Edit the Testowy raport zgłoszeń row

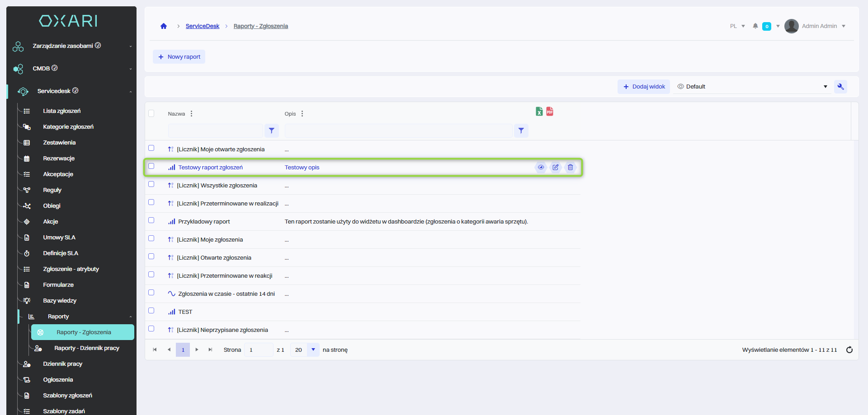click(556, 168)
